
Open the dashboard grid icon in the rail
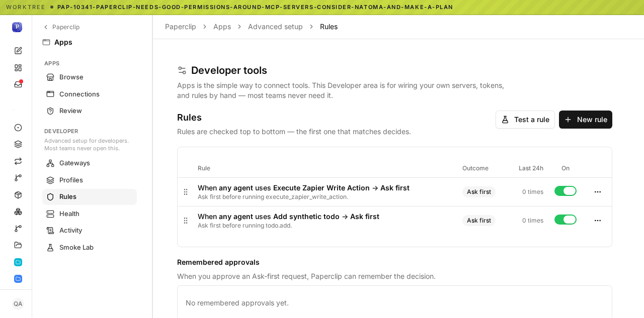click(x=18, y=67)
